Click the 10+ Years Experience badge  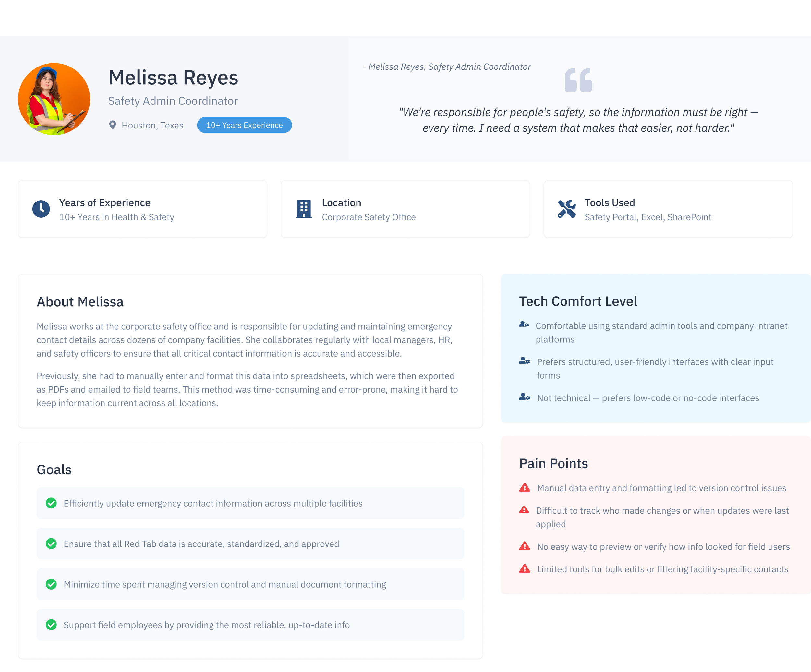click(244, 125)
